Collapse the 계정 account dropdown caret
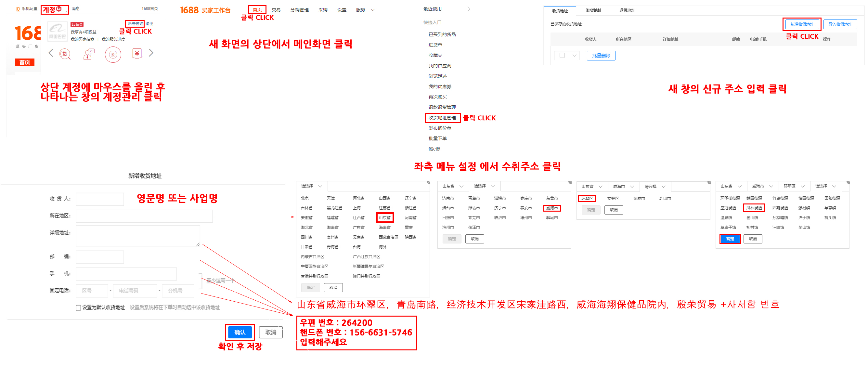Viewport: 868px width, 366px height. (x=66, y=11)
